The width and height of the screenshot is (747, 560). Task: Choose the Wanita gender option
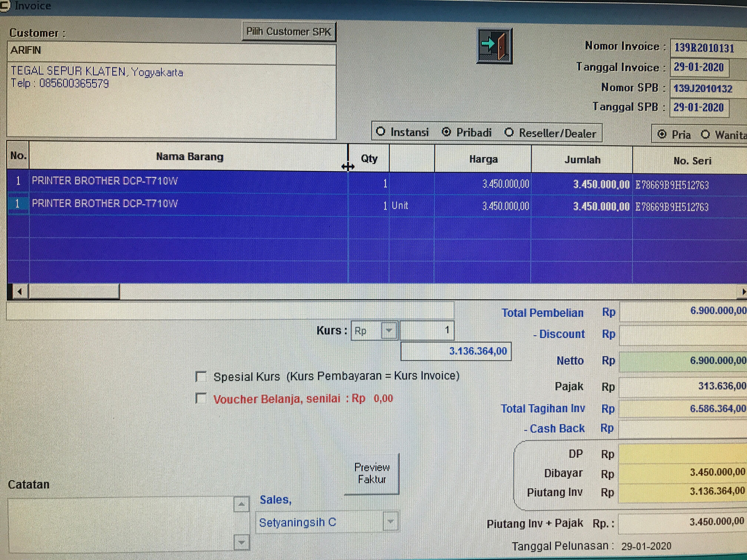[705, 135]
